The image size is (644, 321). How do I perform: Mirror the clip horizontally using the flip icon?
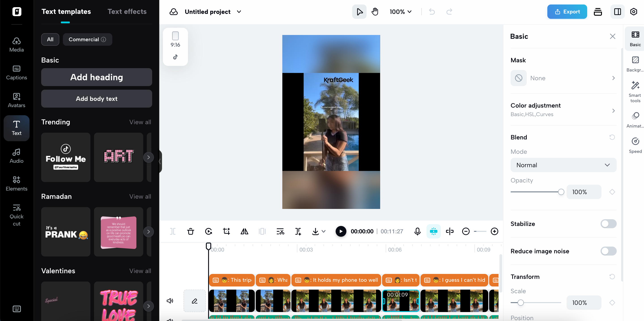tap(244, 231)
